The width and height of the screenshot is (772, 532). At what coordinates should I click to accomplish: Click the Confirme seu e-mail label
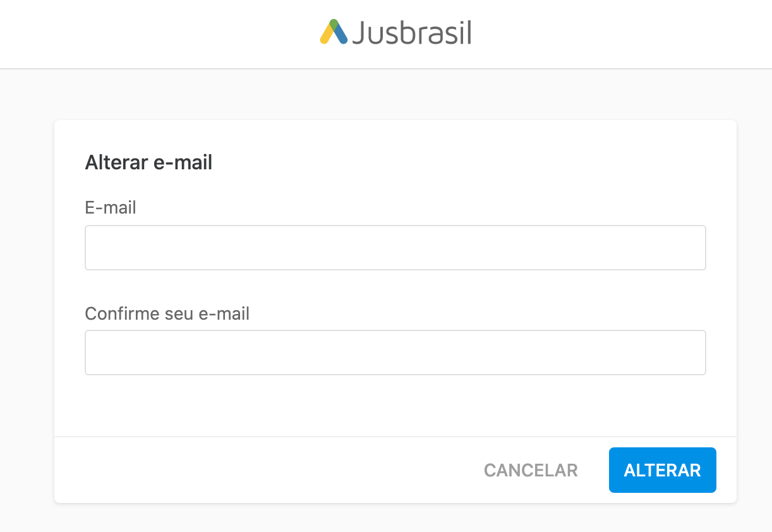(x=167, y=313)
